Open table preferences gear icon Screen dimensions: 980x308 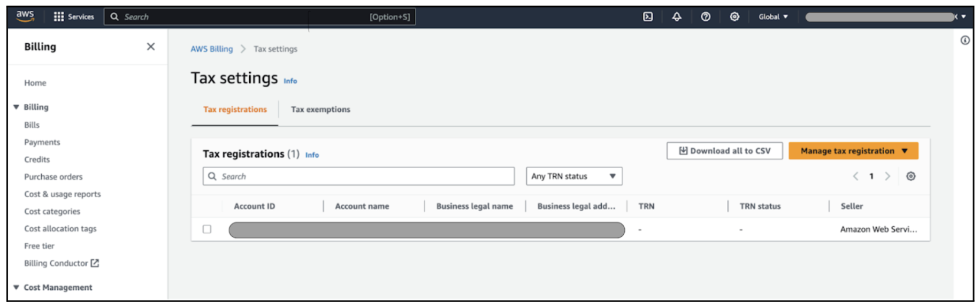coord(910,176)
